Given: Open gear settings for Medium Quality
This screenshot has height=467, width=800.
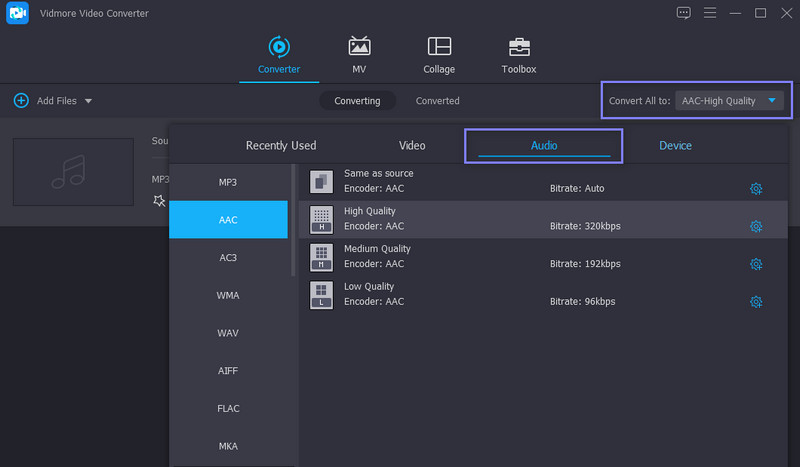Looking at the screenshot, I should pyautogui.click(x=756, y=264).
